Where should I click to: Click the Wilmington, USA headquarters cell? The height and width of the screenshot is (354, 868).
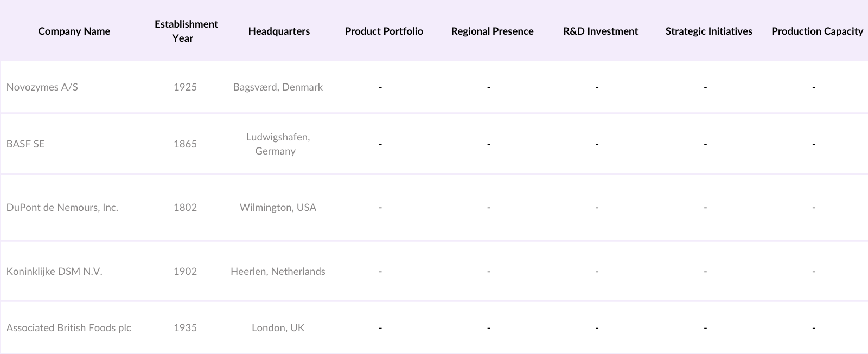(x=278, y=208)
